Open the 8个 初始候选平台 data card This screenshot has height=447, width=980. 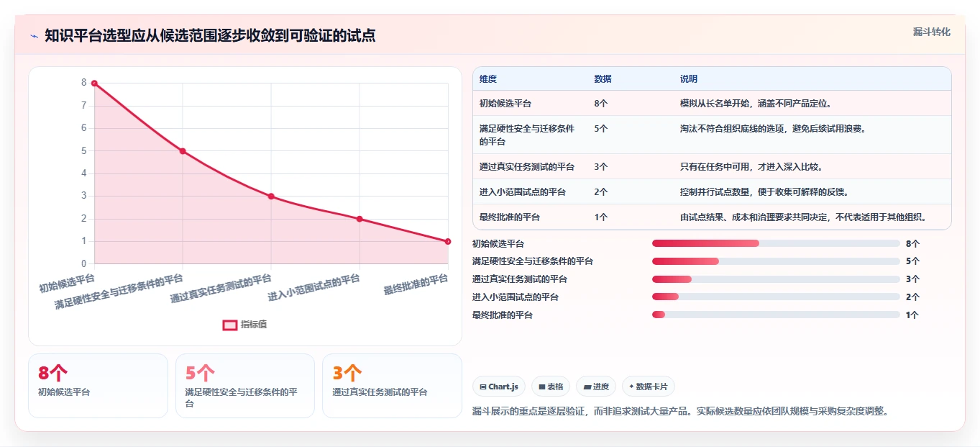point(98,386)
